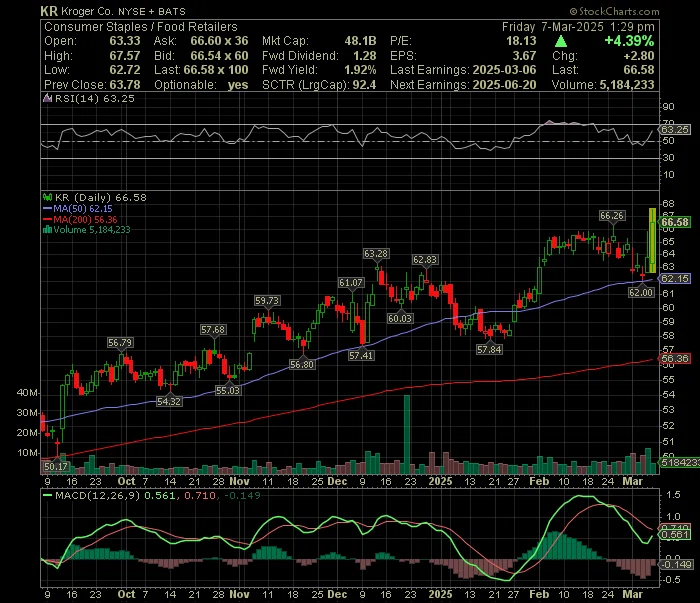Click the Open value 63.33
The image size is (700, 603).
[x=125, y=41]
